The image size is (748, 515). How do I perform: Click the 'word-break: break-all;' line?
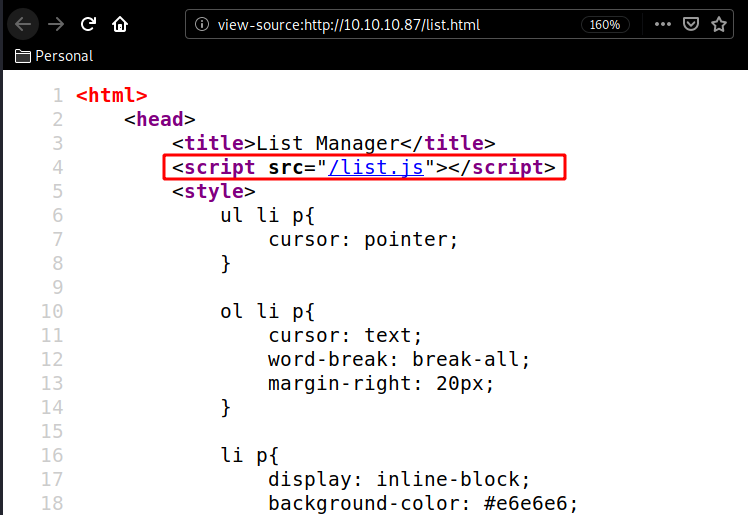click(398, 360)
